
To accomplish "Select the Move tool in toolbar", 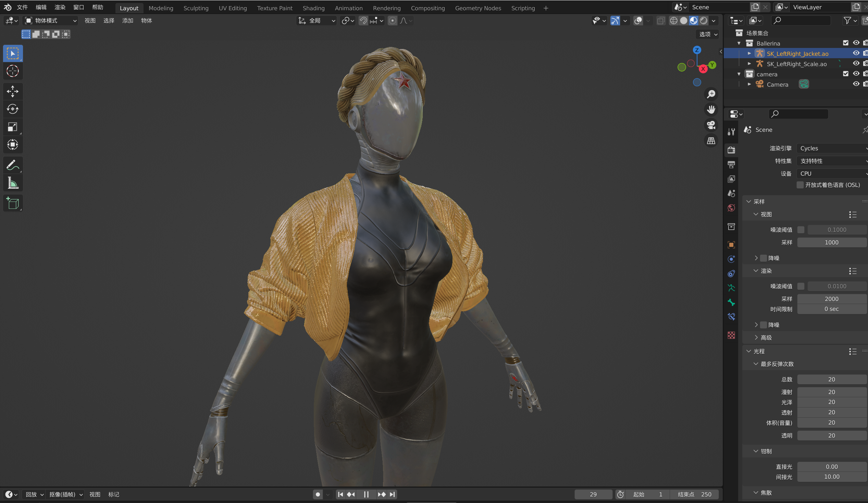I will (x=13, y=91).
